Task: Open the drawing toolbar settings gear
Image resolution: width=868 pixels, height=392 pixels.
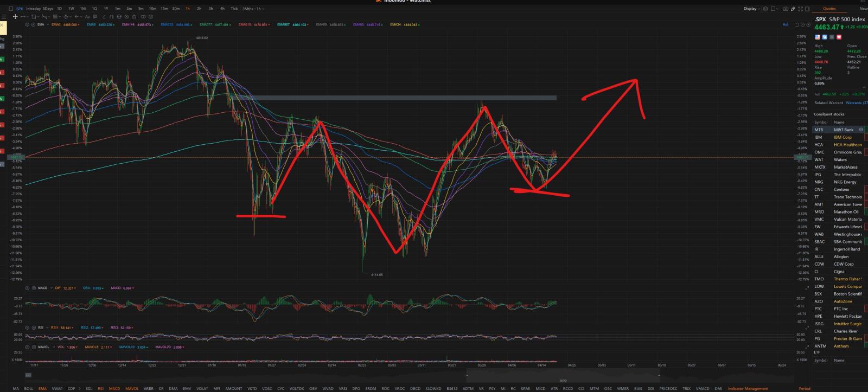Action: pyautogui.click(x=150, y=17)
